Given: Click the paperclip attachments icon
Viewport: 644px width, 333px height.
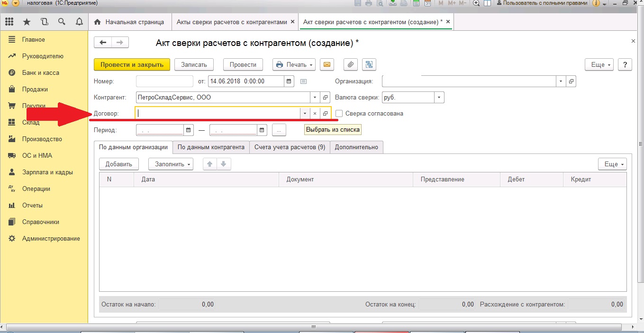Looking at the screenshot, I should point(351,65).
